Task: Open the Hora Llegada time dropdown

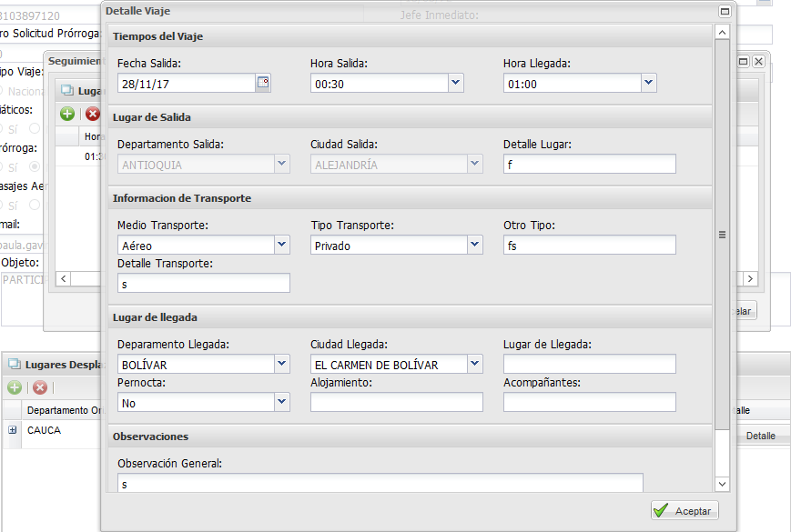Action: tap(648, 83)
